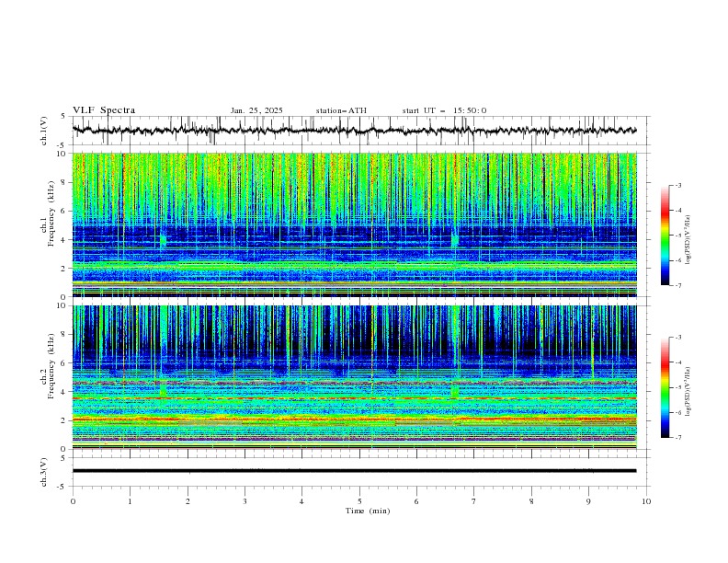The image size is (728, 563).
Task: Click the time axis tick label '0'
Action: coord(73,501)
